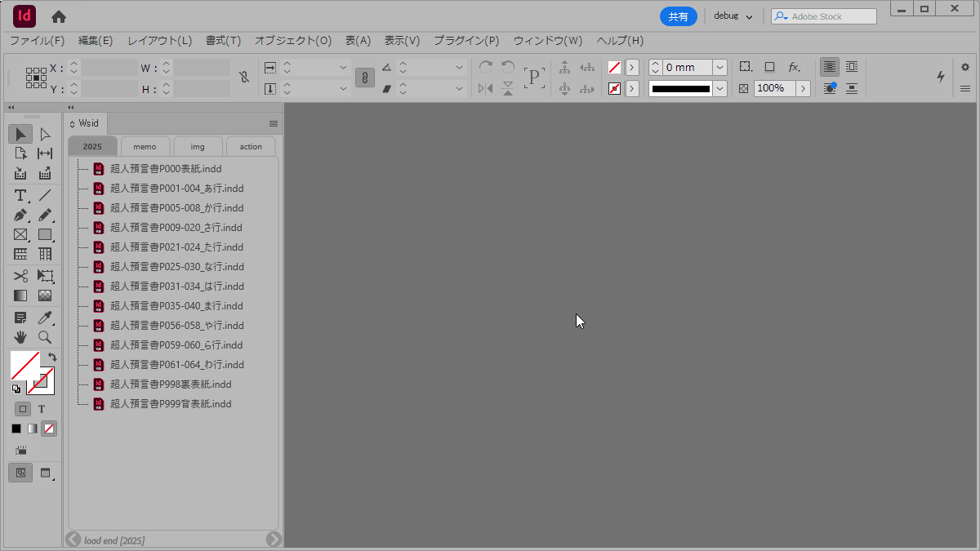Click the 共有 share button
This screenshot has height=551, width=980.
(678, 16)
